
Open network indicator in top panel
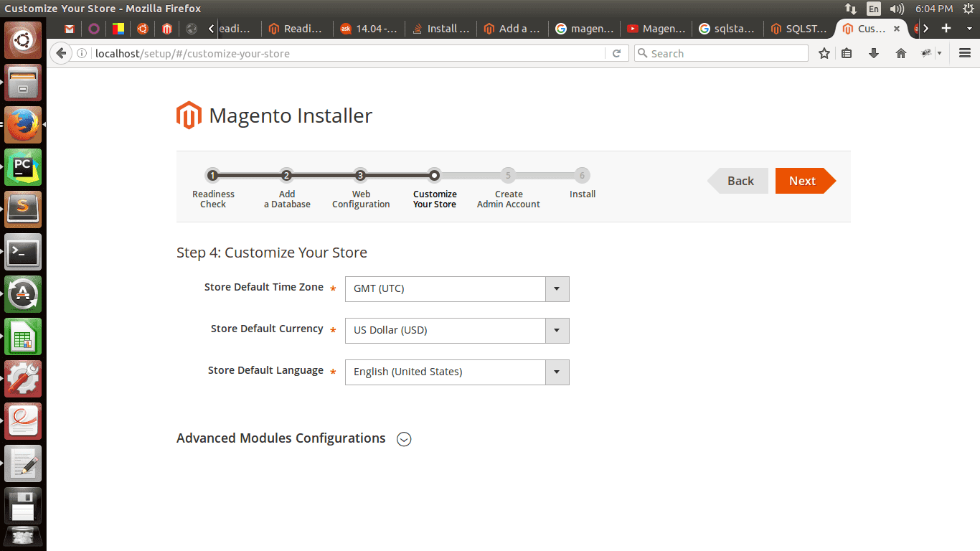tap(851, 9)
